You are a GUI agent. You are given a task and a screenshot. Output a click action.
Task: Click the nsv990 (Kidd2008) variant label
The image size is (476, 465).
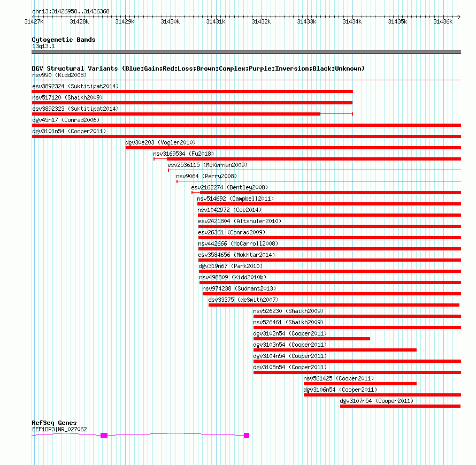59,75
